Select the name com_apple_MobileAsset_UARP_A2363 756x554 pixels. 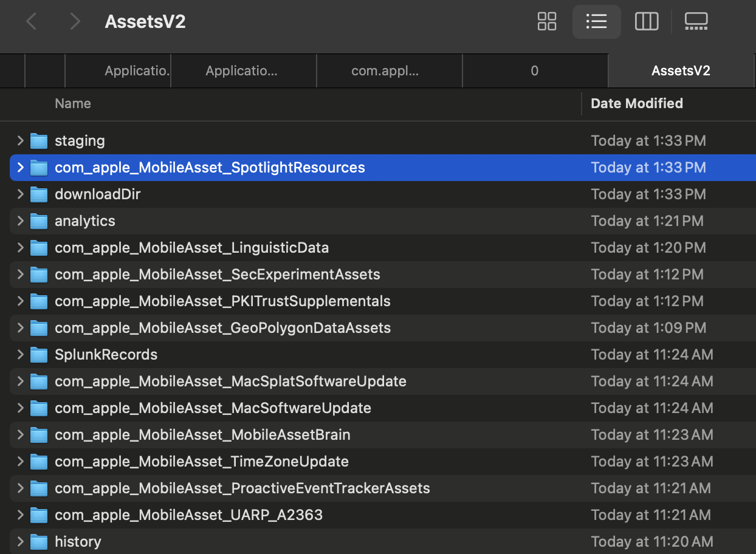[x=189, y=515]
